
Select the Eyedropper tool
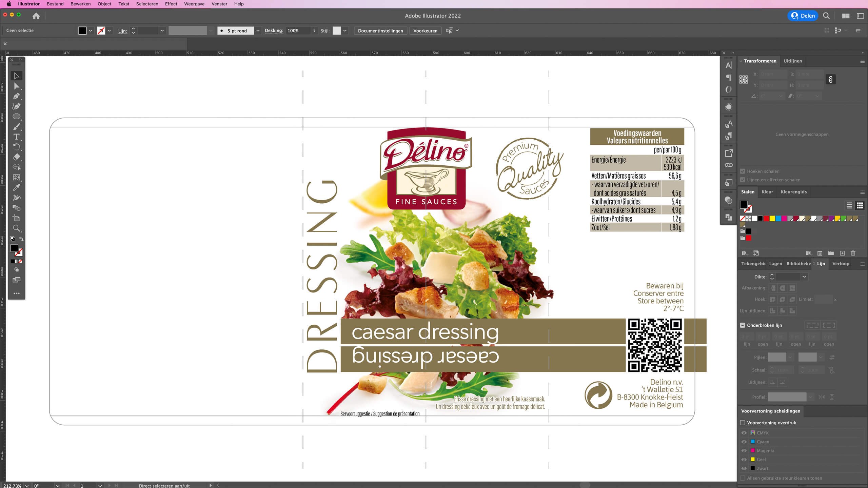pos(16,187)
